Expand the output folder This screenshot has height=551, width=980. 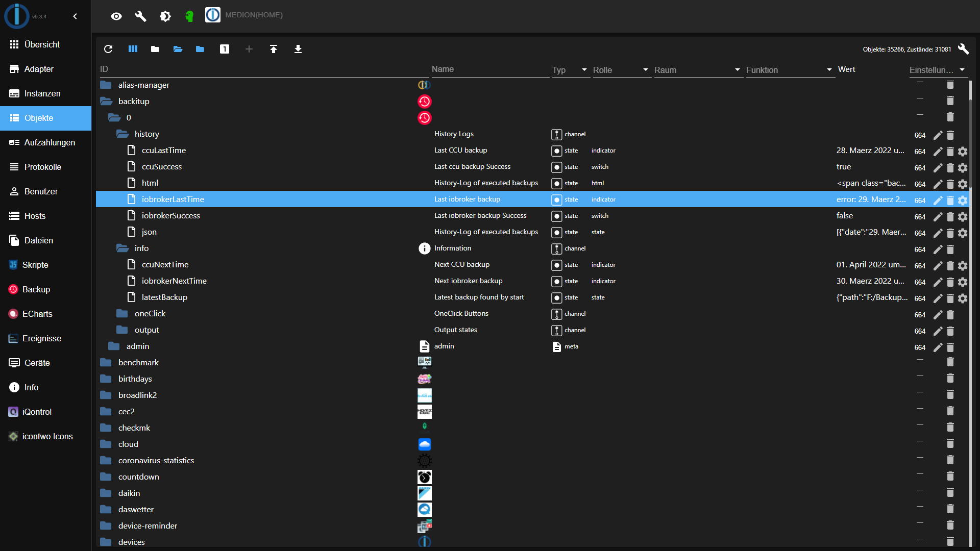coord(122,330)
